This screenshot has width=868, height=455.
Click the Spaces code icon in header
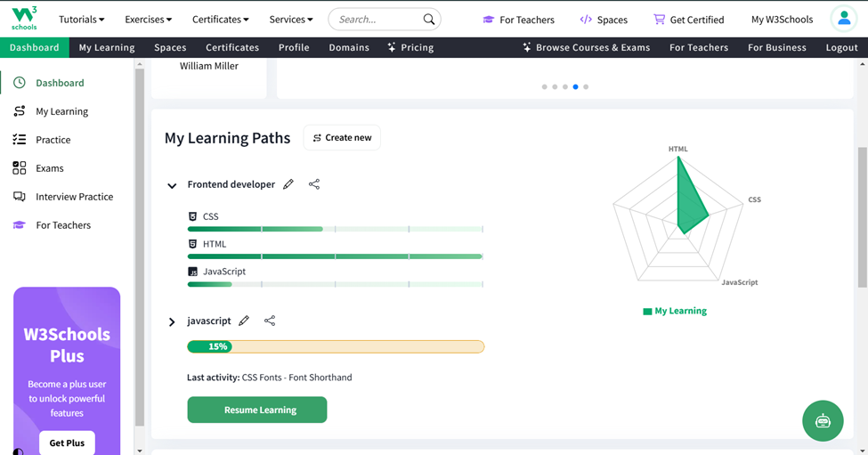point(586,20)
